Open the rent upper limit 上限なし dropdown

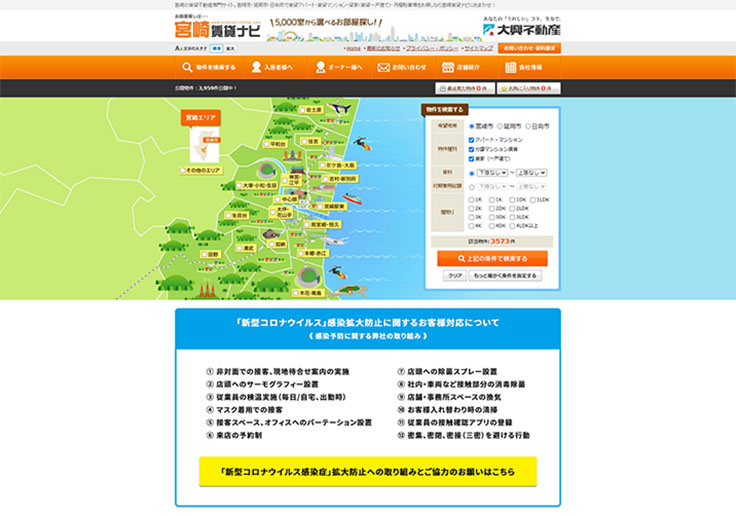[x=531, y=173]
